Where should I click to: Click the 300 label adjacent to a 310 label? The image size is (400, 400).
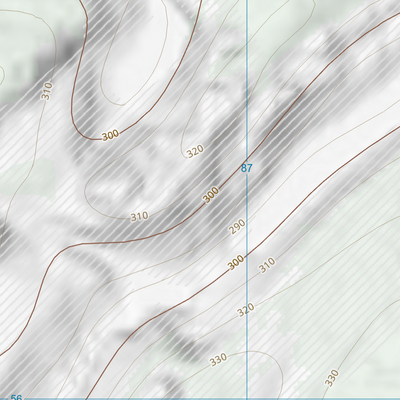pos(236,262)
